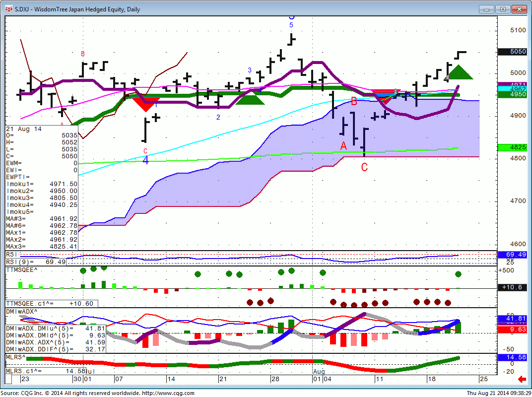Select the MA#6= 4962.78 row
This screenshot has height=397, width=532.
42,226
